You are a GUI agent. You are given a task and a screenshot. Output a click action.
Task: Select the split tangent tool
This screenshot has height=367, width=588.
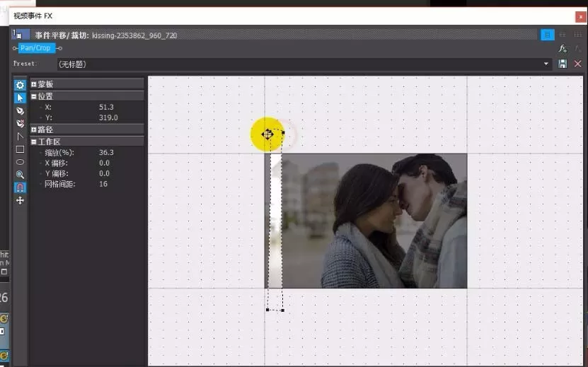(20, 136)
